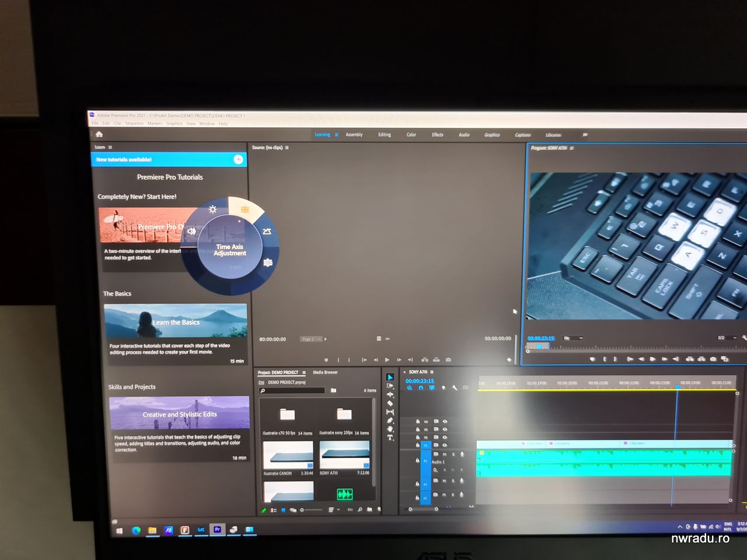Open the Program monitor settings wrench
Image resolution: width=747 pixels, height=560 pixels.
click(744, 338)
